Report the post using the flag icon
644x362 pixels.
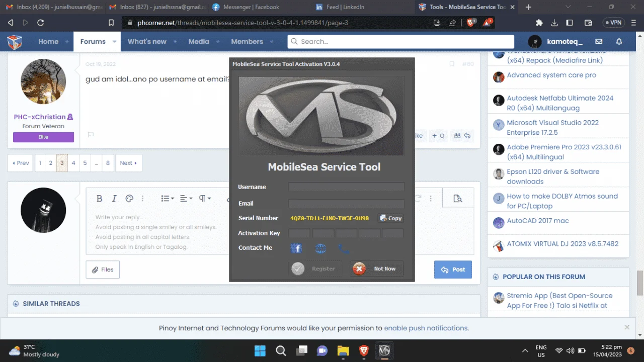[91, 135]
